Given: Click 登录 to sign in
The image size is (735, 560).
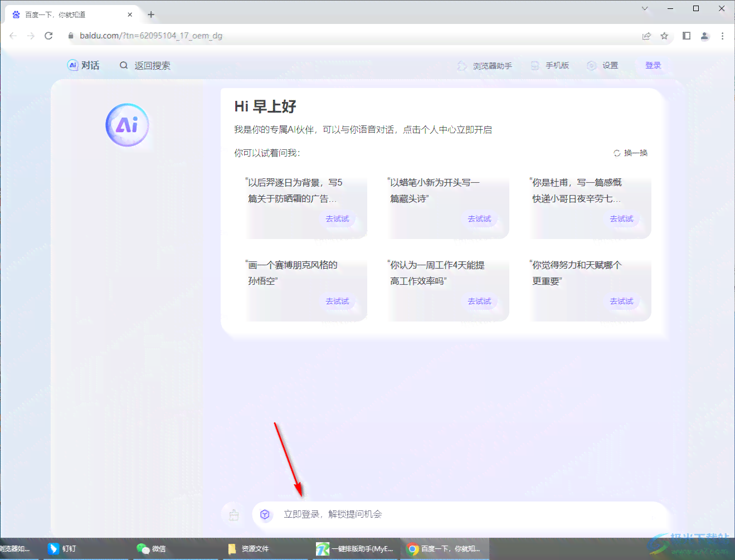Looking at the screenshot, I should 653,65.
